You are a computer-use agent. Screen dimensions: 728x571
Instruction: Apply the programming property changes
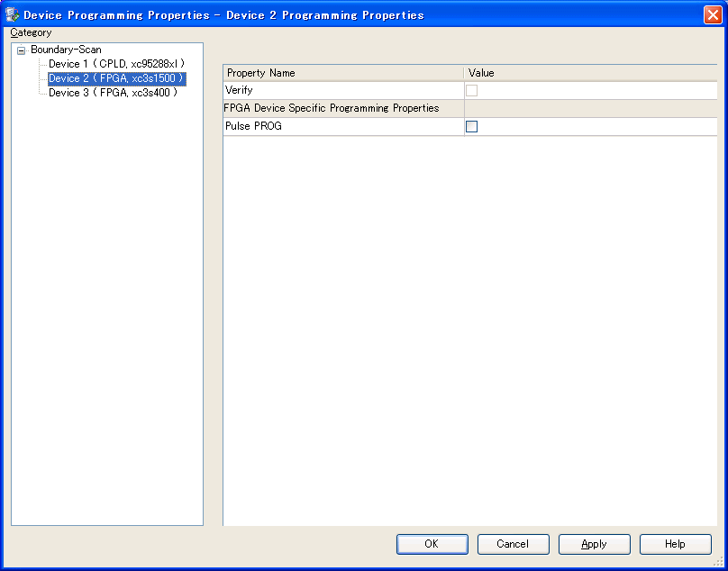[594, 544]
